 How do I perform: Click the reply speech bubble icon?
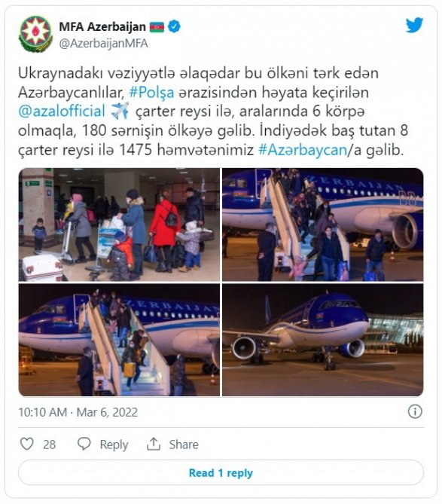84,444
